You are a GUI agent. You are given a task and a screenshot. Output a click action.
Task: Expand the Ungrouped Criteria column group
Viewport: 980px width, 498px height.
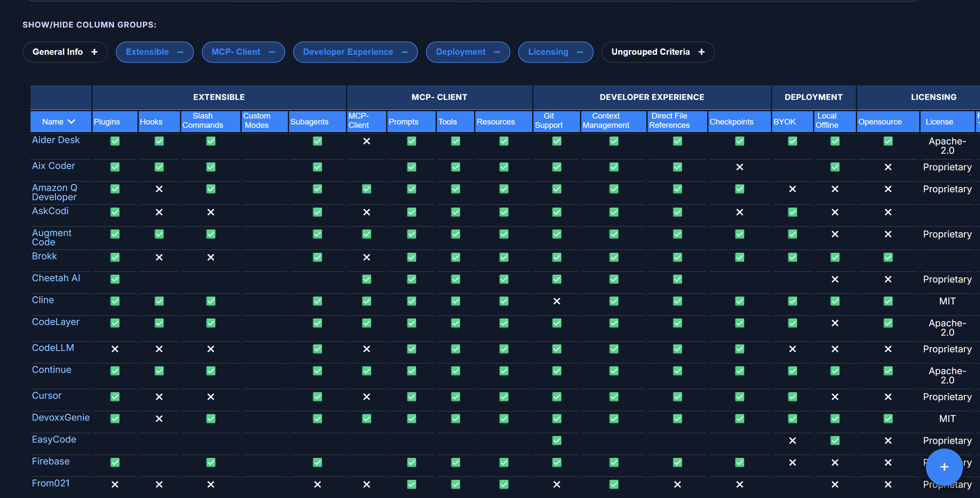coord(658,52)
